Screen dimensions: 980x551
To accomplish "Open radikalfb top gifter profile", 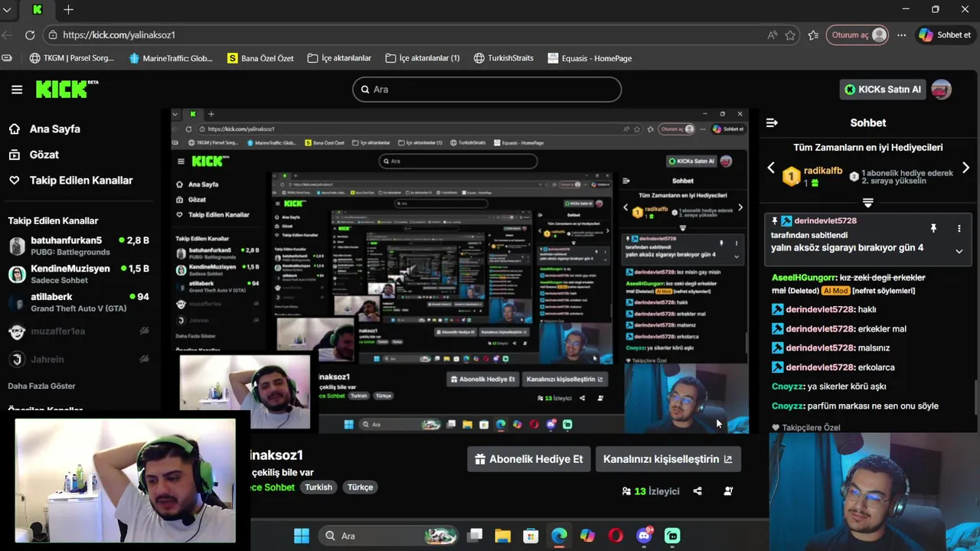I will click(x=823, y=171).
